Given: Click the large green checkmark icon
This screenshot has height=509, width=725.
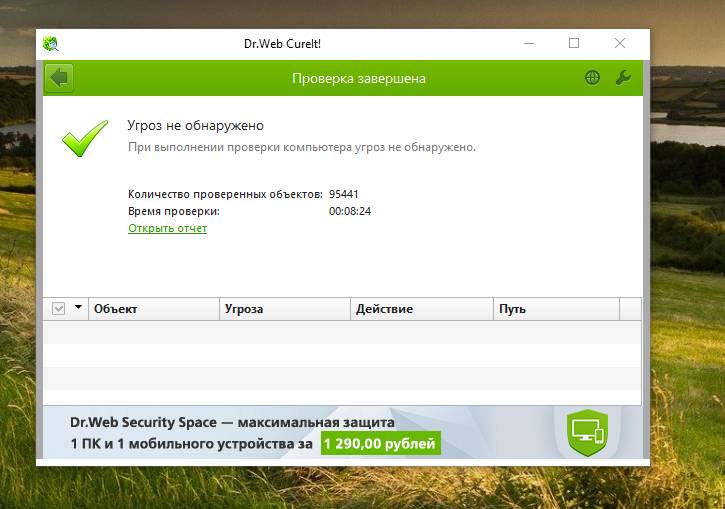Looking at the screenshot, I should click(x=85, y=138).
